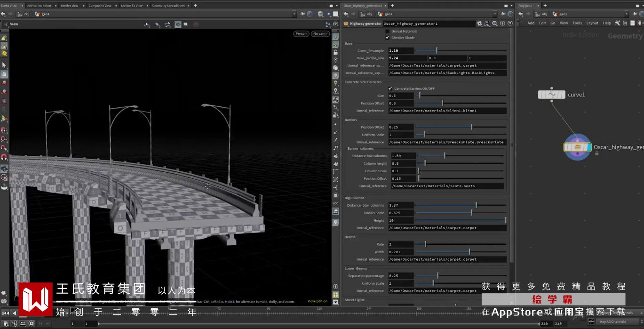Toggle Concrete Barriers ON/OFF checkbox
Viewport: 644px width, 329px height.
pos(390,88)
